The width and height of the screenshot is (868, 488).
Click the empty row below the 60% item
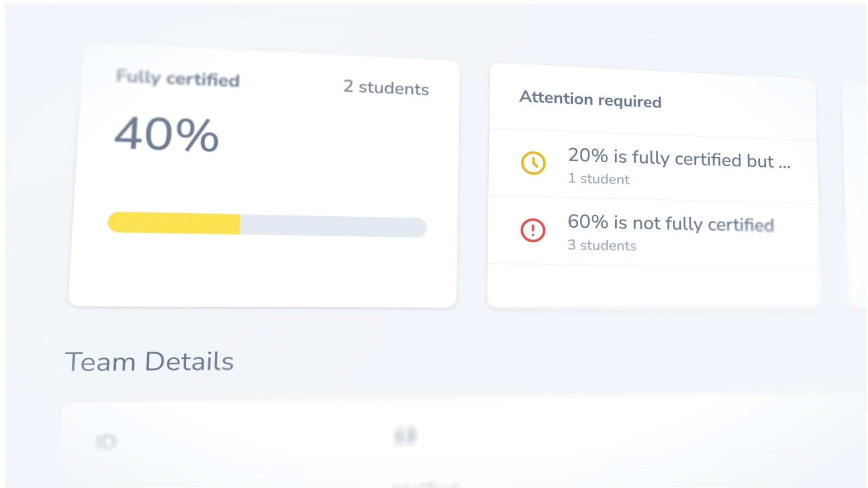pyautogui.click(x=653, y=286)
